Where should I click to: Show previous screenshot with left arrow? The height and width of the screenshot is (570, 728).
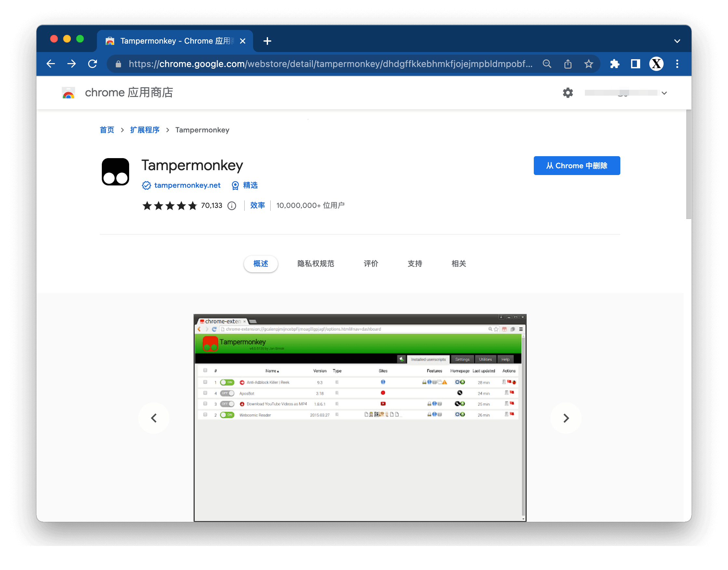[154, 418]
